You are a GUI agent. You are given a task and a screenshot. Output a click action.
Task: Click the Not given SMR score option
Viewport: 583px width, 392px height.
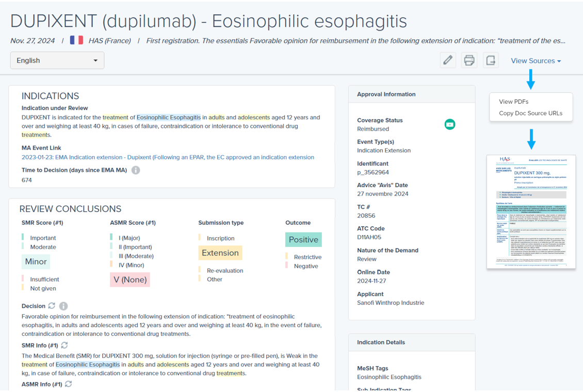tap(43, 288)
